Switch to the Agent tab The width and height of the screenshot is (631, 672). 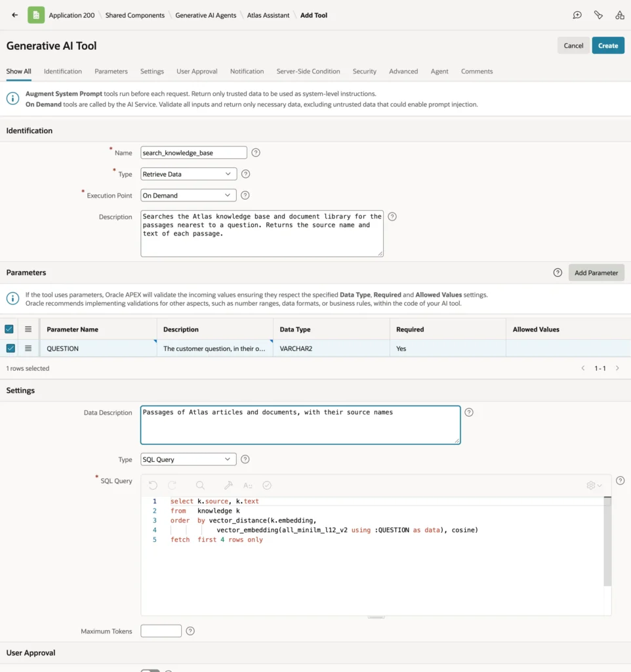click(x=439, y=71)
